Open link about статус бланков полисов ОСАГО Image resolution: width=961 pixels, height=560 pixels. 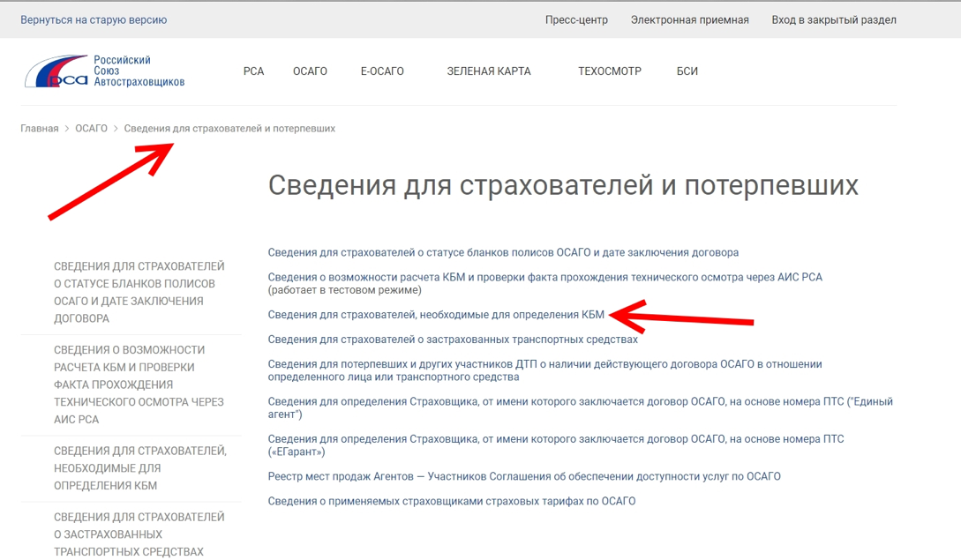[x=503, y=252]
